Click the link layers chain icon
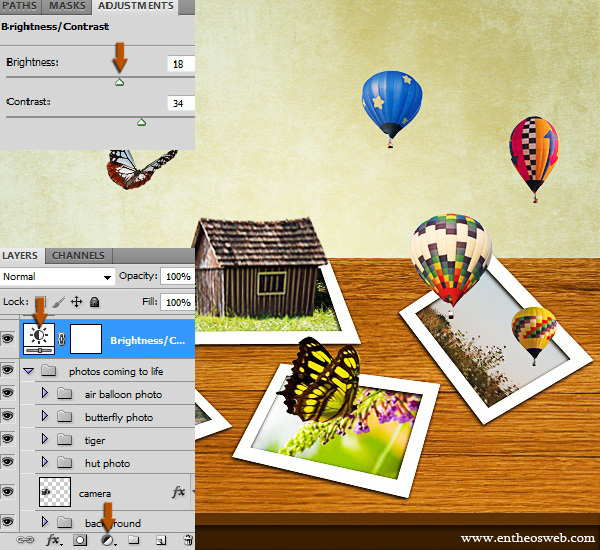The image size is (600, 550). click(25, 540)
